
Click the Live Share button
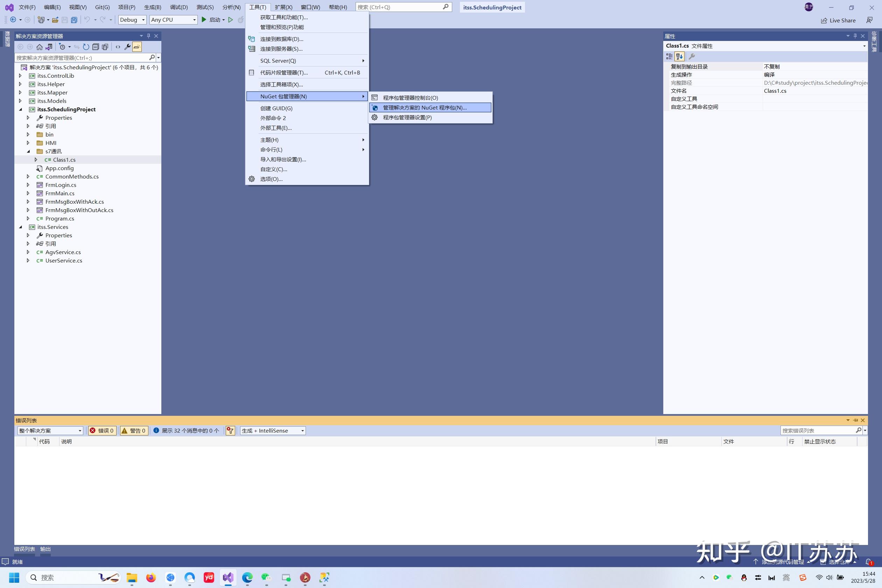click(838, 20)
